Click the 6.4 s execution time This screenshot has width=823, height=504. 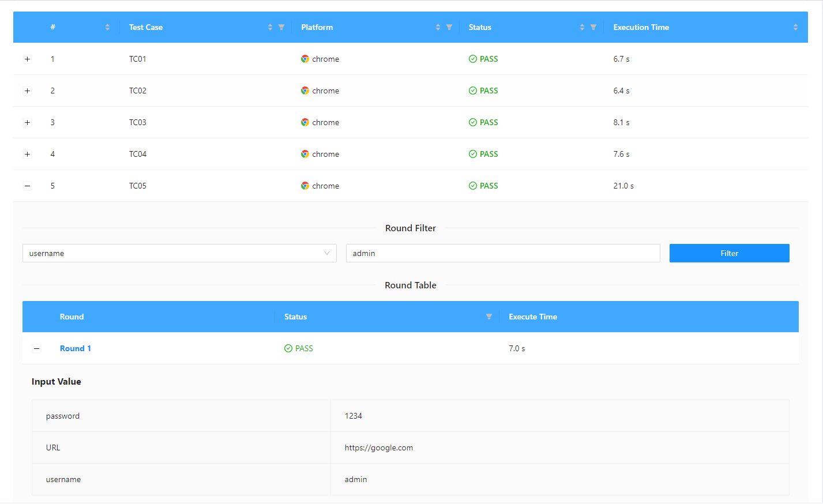coord(621,91)
